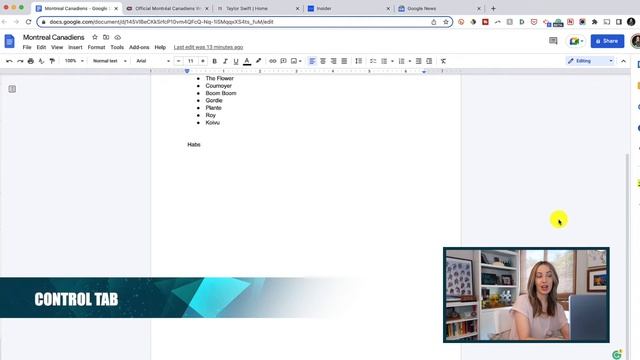Open the Editing mode dropdown
The width and height of the screenshot is (640, 360).
coord(590,61)
